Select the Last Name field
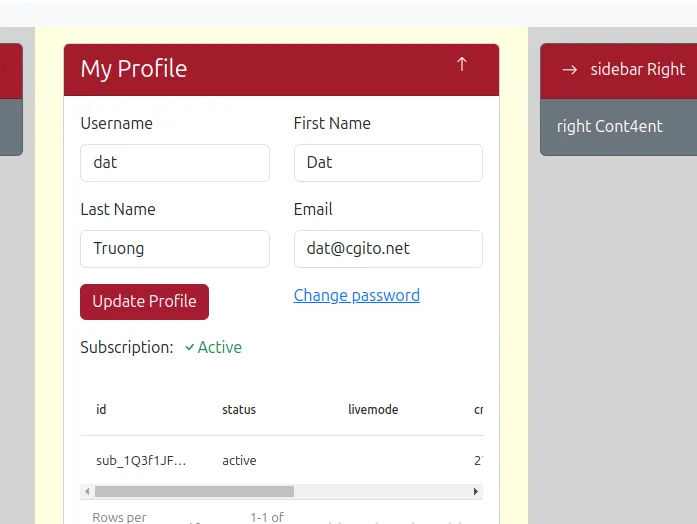 pyautogui.click(x=174, y=249)
